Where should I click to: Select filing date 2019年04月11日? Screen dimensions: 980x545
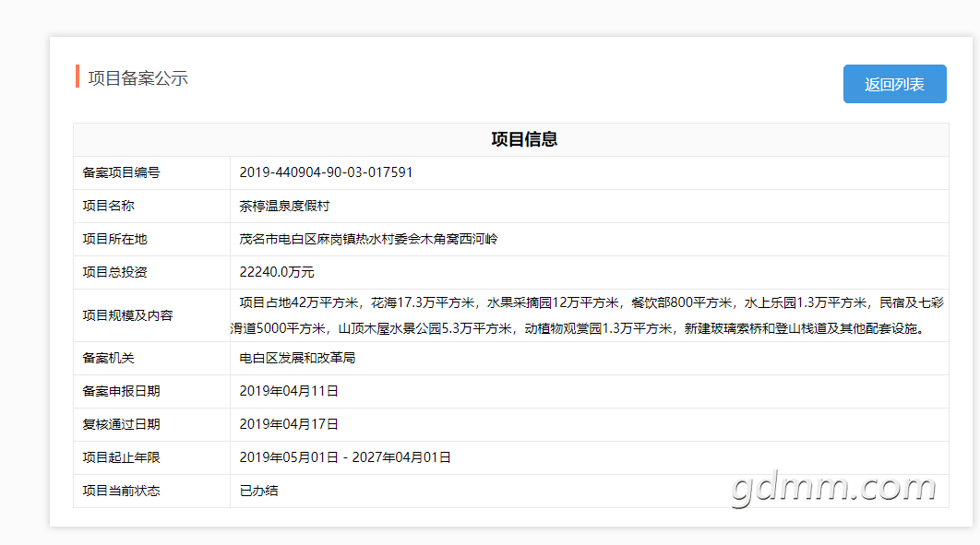(289, 391)
